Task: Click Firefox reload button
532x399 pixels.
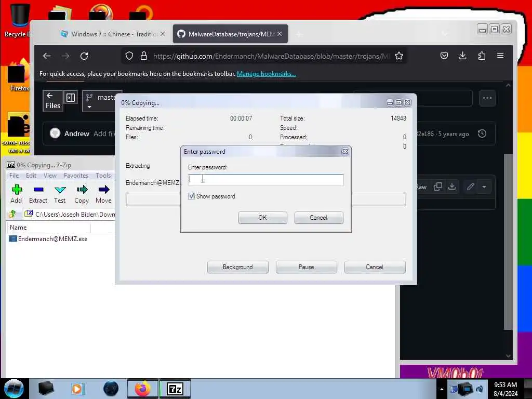Action: (84, 56)
